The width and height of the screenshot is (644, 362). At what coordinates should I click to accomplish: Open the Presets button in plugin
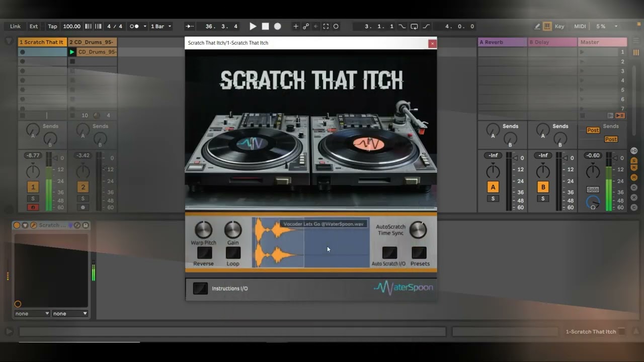(x=419, y=253)
